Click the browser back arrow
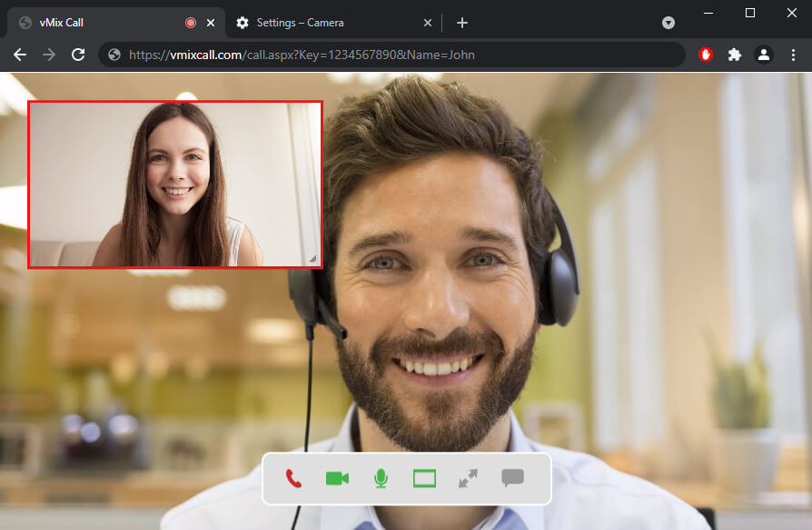Screen dimensions: 812x530 20,55
